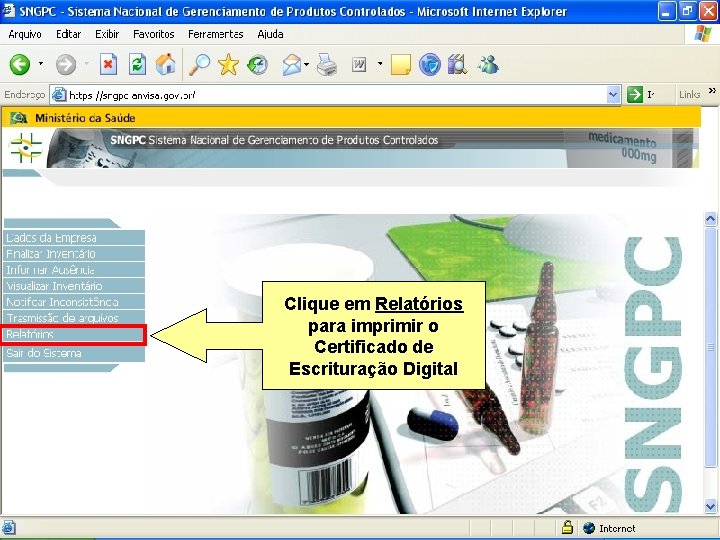Click the grey Forward arrow button
The width and height of the screenshot is (720, 540).
point(66,64)
